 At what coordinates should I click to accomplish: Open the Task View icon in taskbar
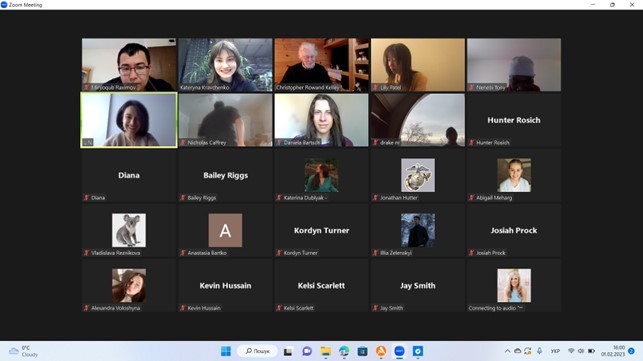pos(288,351)
